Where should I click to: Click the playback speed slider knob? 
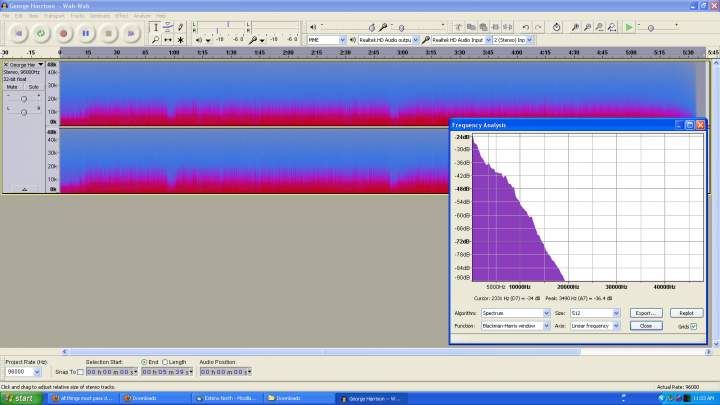coord(651,28)
